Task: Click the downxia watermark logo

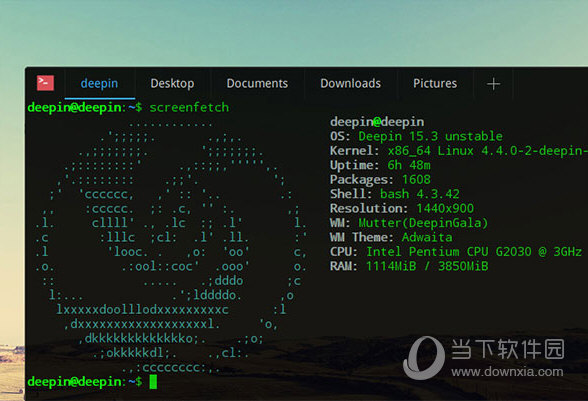Action: click(x=423, y=358)
